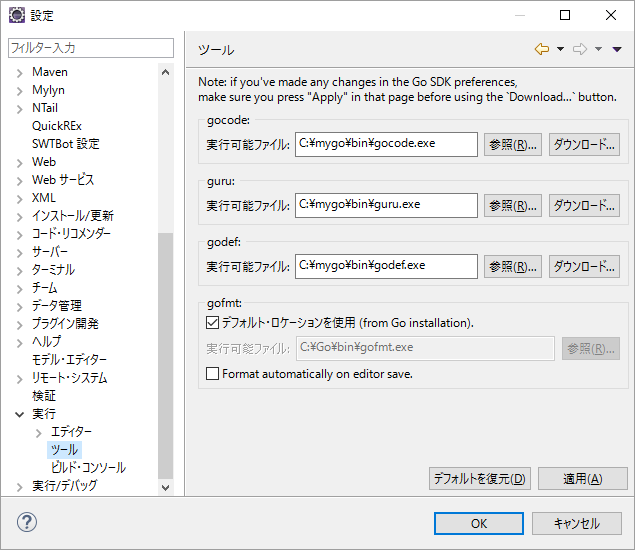Select the データ管理 tree item
The image size is (635, 550).
click(57, 306)
